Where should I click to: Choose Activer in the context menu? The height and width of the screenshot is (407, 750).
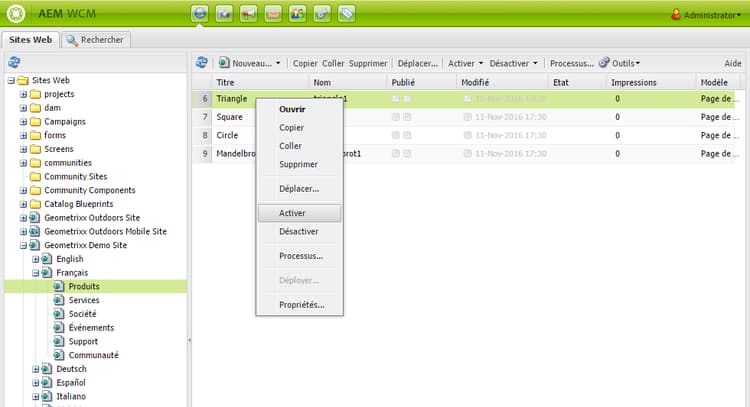tap(299, 213)
